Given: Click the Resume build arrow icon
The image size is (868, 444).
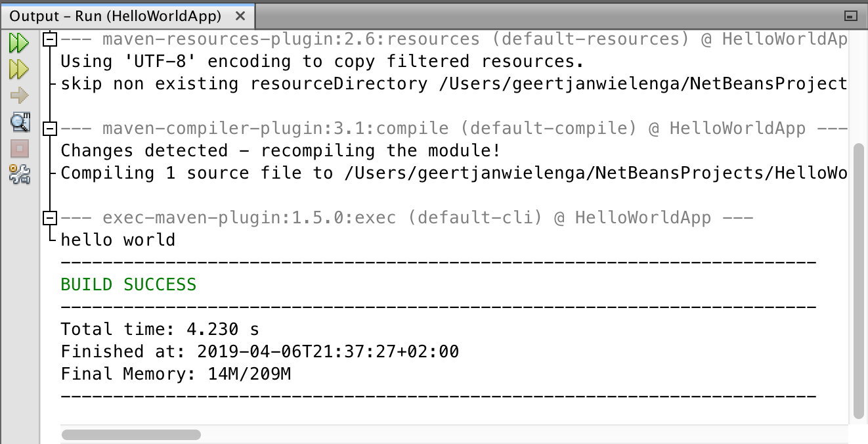Looking at the screenshot, I should pos(19,96).
